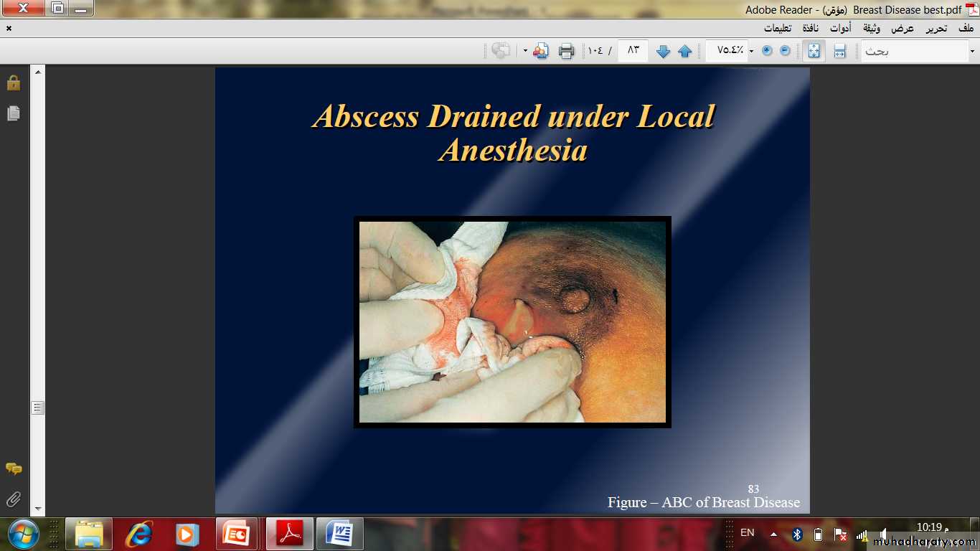Screen dimensions: 980x551
Task: Click the page number field showing 83
Action: pyautogui.click(x=633, y=50)
